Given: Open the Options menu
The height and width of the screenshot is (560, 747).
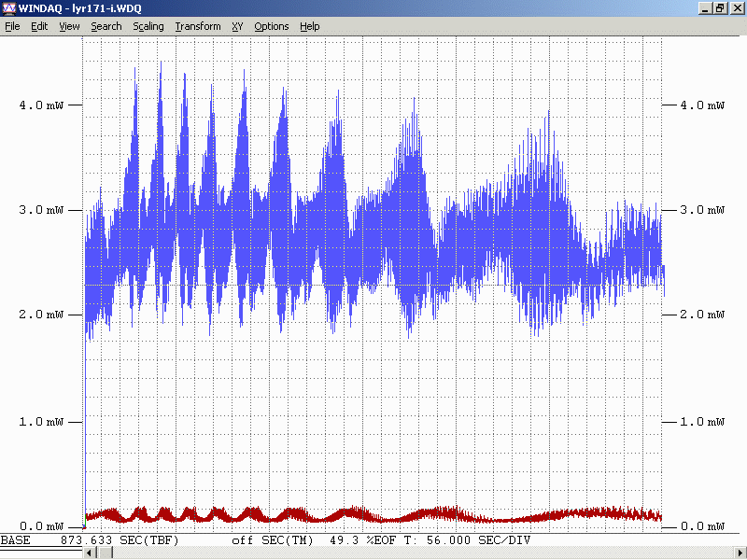Looking at the screenshot, I should tap(272, 26).
